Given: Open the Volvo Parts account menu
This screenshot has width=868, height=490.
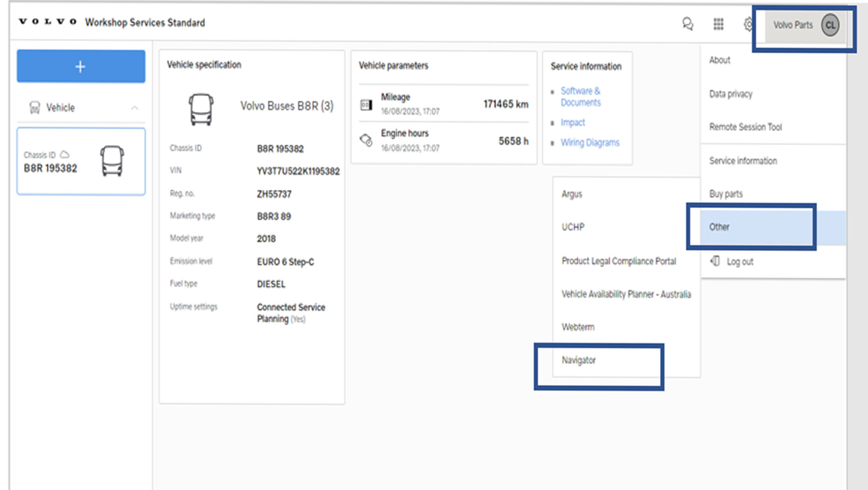Looking at the screenshot, I should (x=793, y=25).
